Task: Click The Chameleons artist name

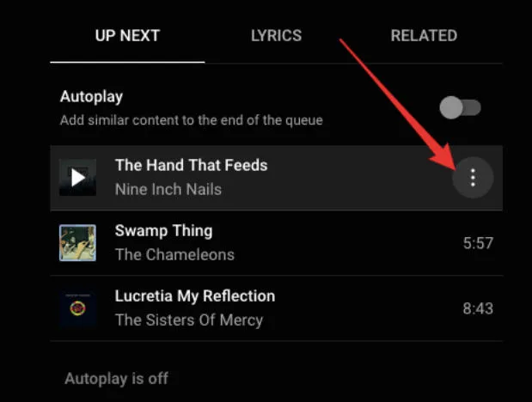Action: (174, 255)
